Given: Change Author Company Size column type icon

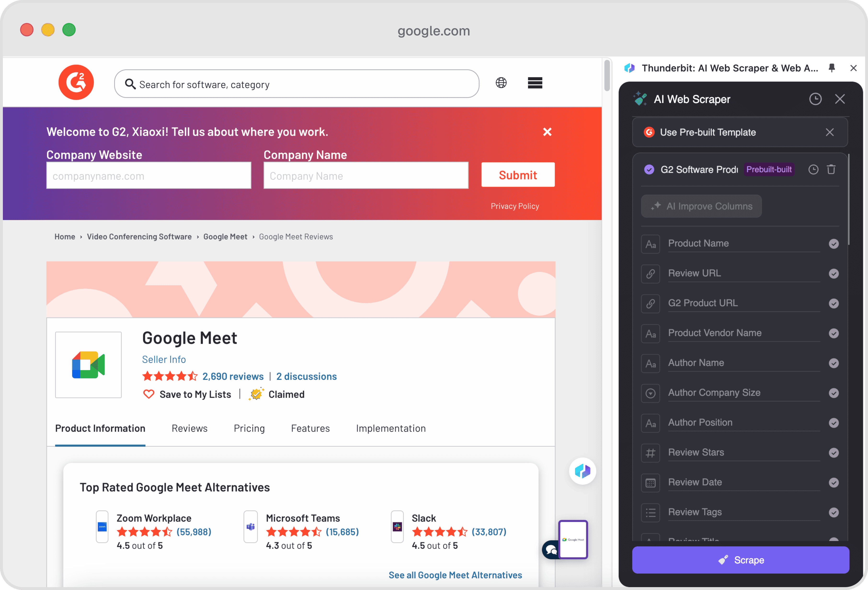Looking at the screenshot, I should 651,393.
